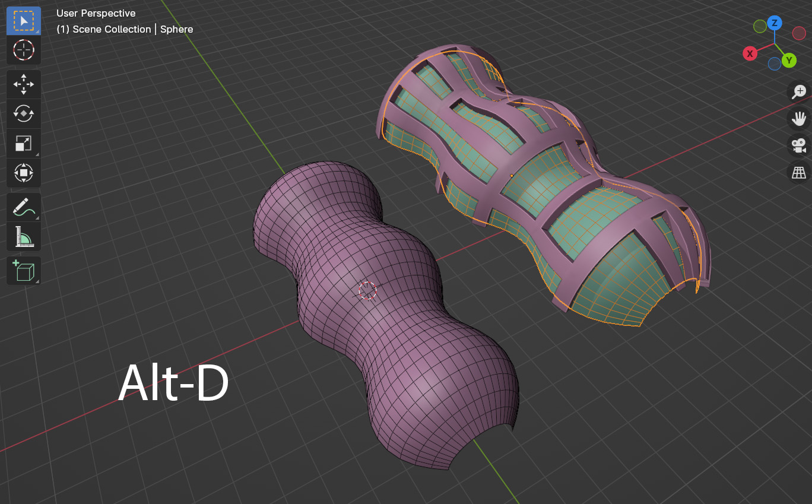Activate the 3D Cursor tool
The image size is (812, 504).
pyautogui.click(x=24, y=50)
